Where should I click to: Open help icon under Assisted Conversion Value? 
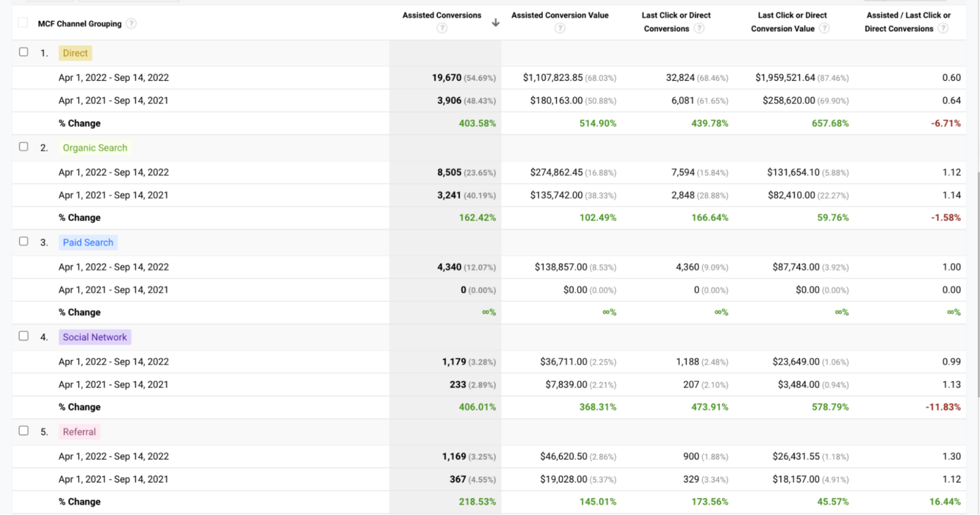click(560, 28)
